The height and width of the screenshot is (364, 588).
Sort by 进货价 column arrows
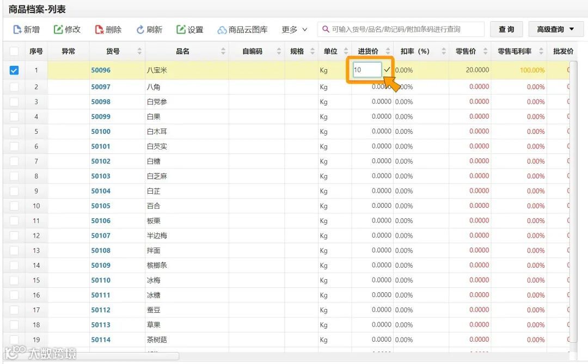(388, 51)
